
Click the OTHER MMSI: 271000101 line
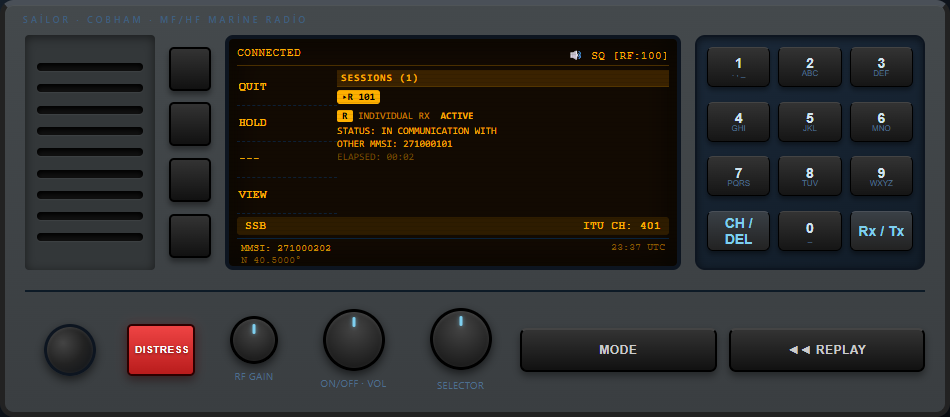(394, 144)
